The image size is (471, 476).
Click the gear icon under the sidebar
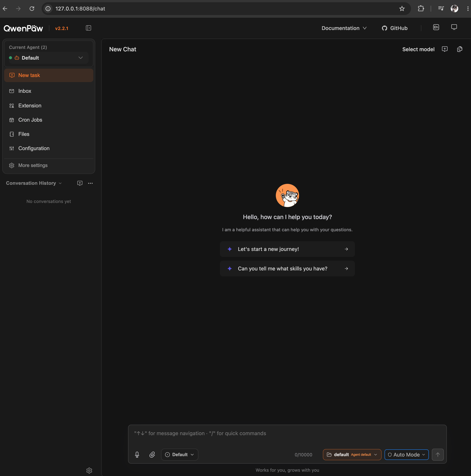point(89,471)
